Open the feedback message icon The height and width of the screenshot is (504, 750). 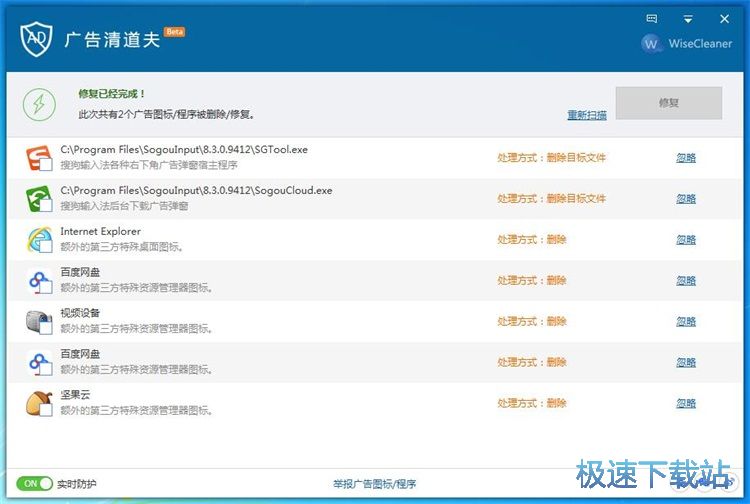tap(652, 18)
